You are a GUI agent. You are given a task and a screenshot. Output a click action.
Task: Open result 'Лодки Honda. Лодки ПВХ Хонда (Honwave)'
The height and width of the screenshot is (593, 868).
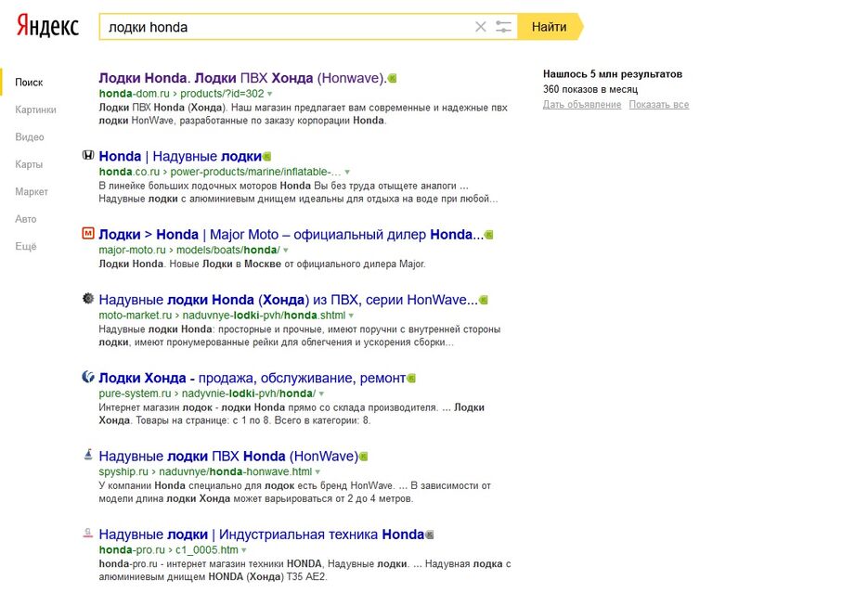pyautogui.click(x=242, y=78)
